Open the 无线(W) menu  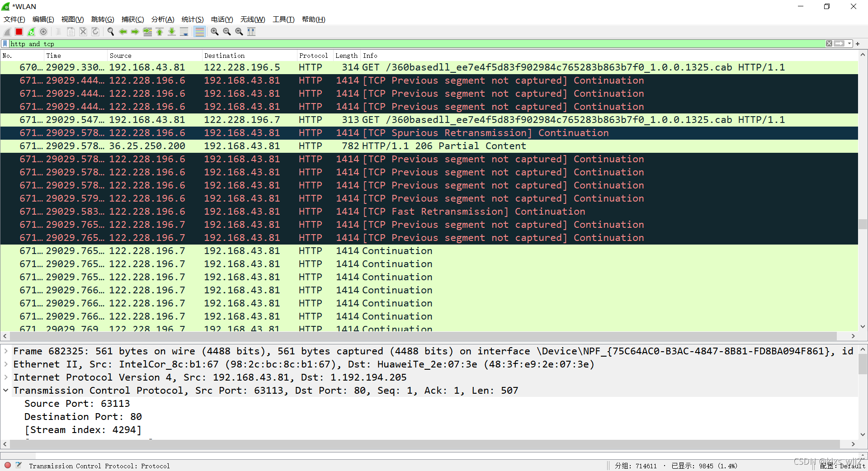point(253,19)
